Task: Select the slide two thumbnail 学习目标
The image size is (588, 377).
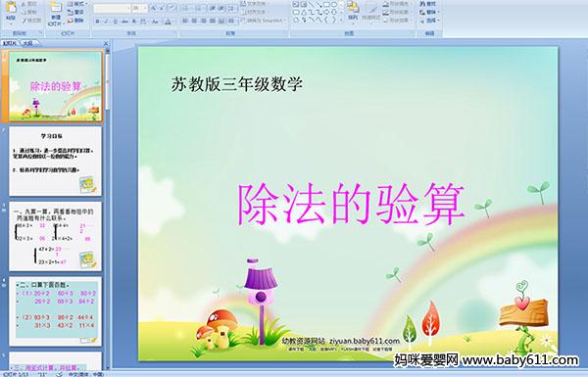Action: [x=55, y=162]
